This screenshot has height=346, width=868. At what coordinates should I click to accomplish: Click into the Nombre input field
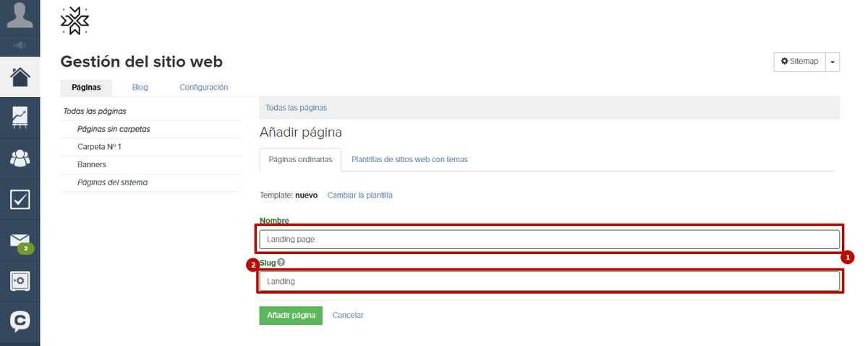[x=550, y=239]
